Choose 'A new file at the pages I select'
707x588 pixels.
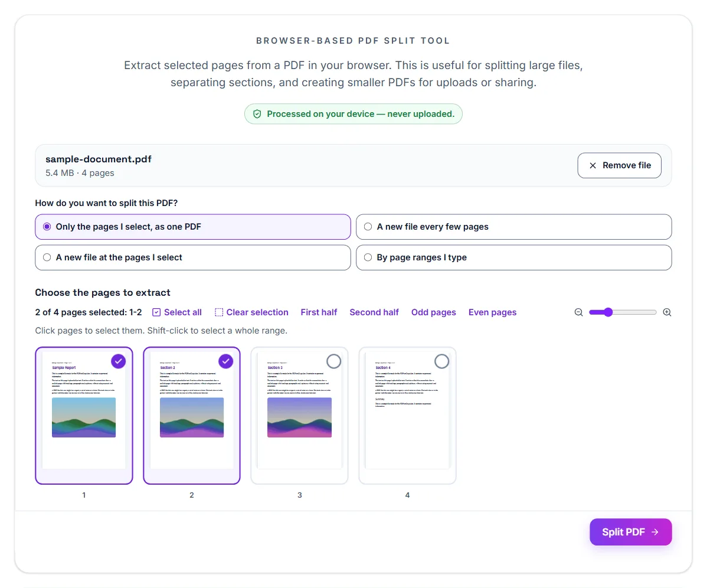point(192,257)
